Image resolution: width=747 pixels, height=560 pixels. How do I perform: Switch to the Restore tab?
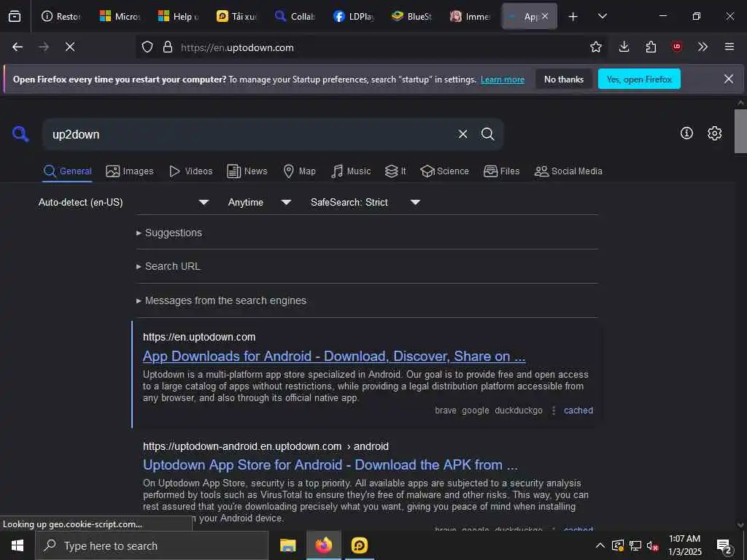pos(61,17)
